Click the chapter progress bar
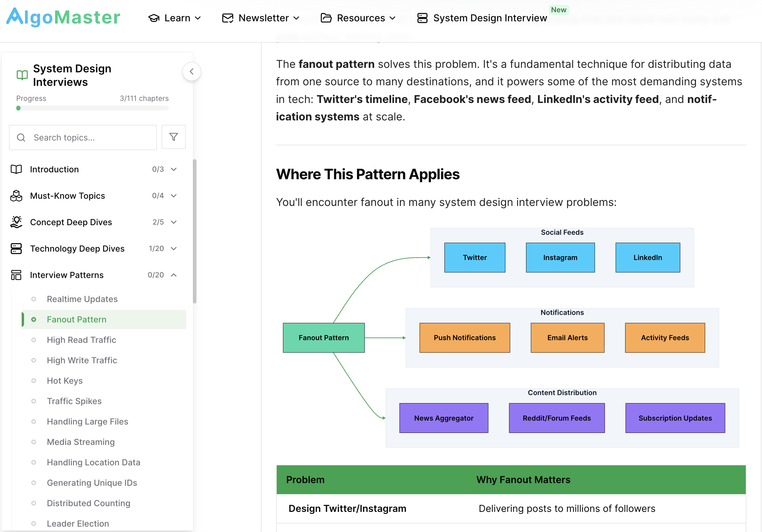 [x=92, y=108]
